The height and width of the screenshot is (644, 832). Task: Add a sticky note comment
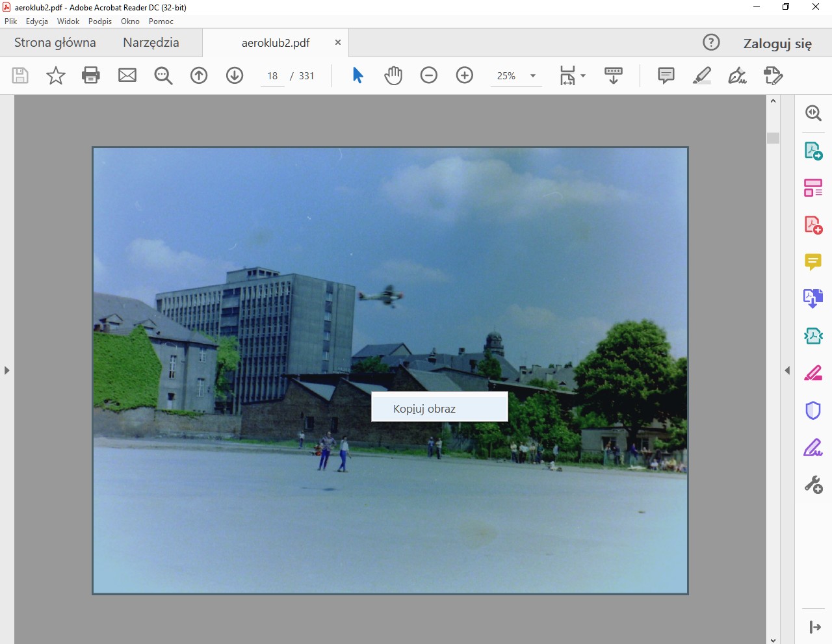click(x=666, y=75)
